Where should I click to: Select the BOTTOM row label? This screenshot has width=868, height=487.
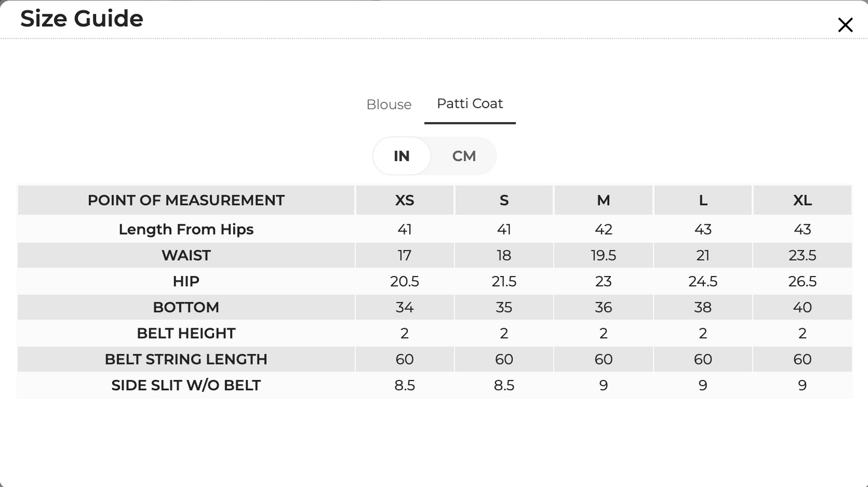pos(186,307)
